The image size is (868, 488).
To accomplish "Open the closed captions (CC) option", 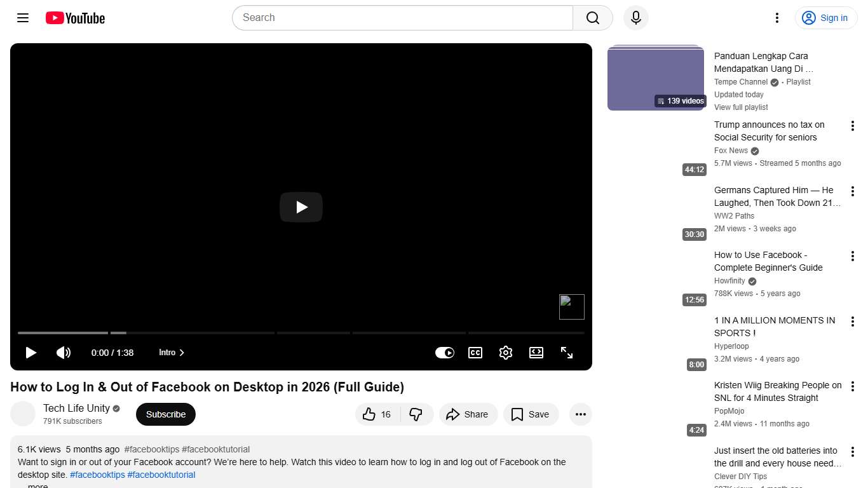I will pos(475,353).
